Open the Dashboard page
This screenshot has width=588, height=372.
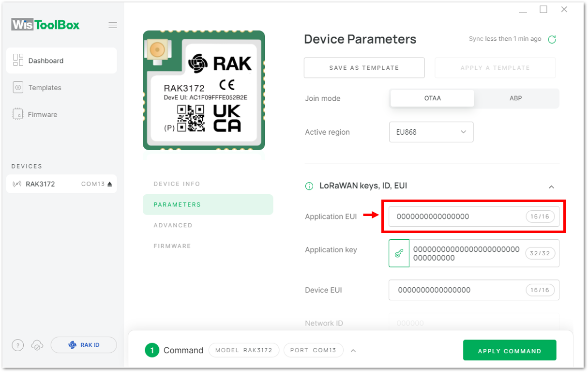tap(61, 61)
